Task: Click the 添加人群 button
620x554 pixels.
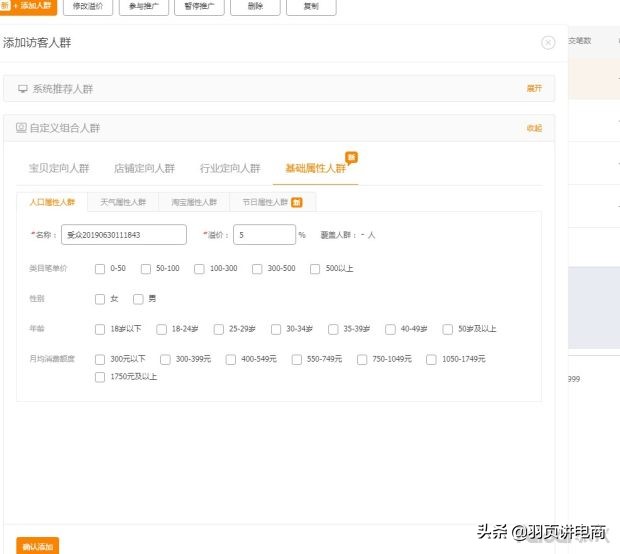Action: [28, 6]
